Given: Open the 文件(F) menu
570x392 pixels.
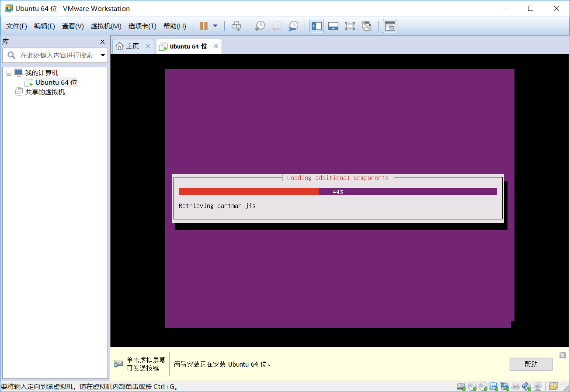Looking at the screenshot, I should pos(17,26).
